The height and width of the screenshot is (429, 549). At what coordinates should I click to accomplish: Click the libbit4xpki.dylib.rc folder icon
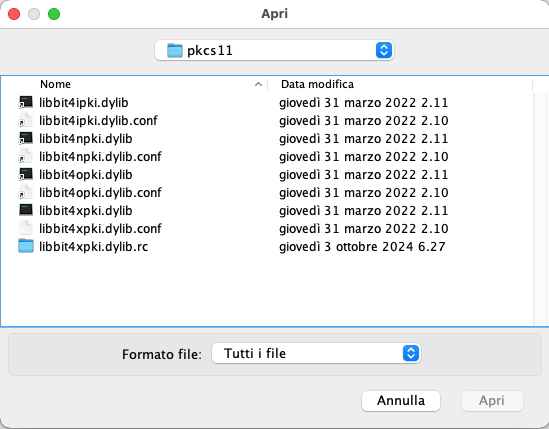pos(26,246)
